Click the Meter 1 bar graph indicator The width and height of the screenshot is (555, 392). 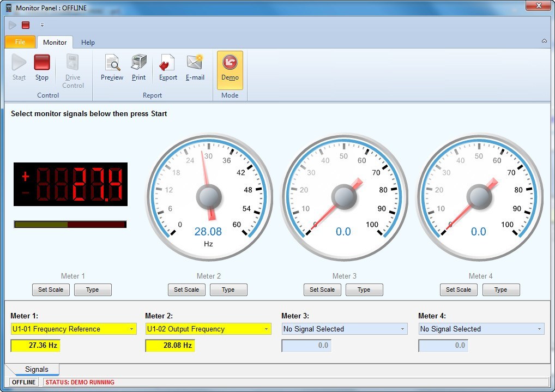tap(70, 225)
